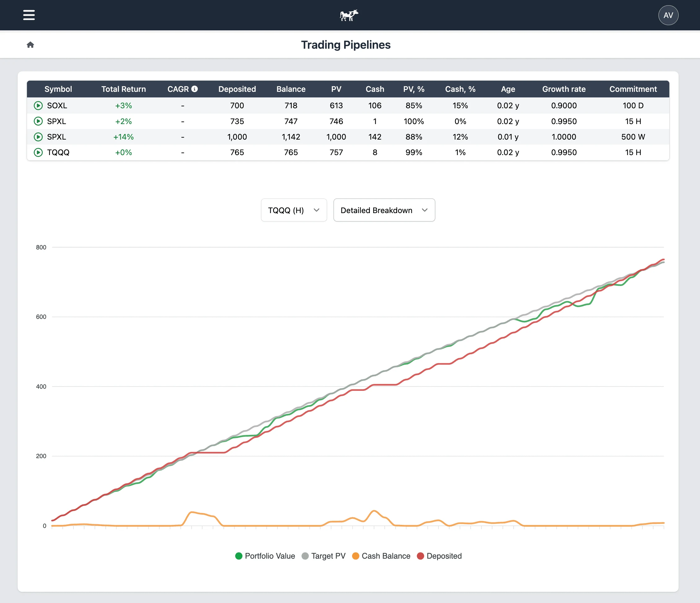Viewport: 700px width, 603px height.
Task: Open the TQQQ (H) pipeline dropdown
Action: [294, 210]
